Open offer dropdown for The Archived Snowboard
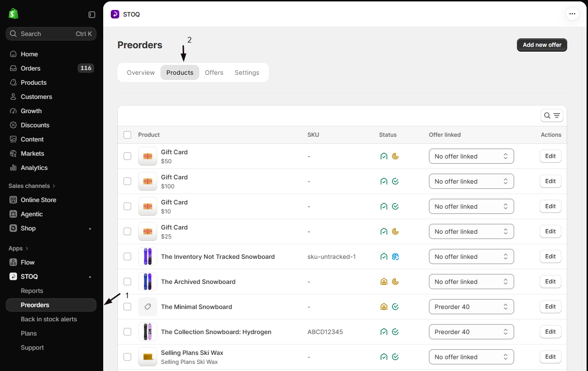588x371 pixels. tap(472, 282)
